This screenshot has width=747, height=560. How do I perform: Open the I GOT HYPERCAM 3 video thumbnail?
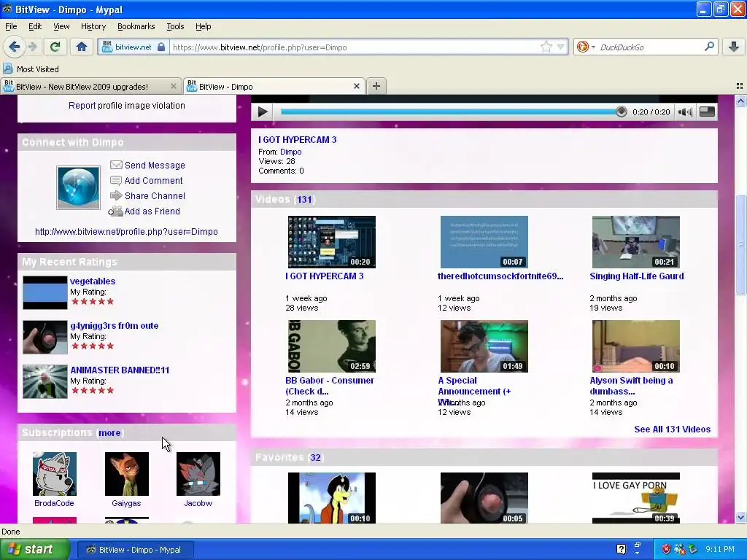[332, 242]
